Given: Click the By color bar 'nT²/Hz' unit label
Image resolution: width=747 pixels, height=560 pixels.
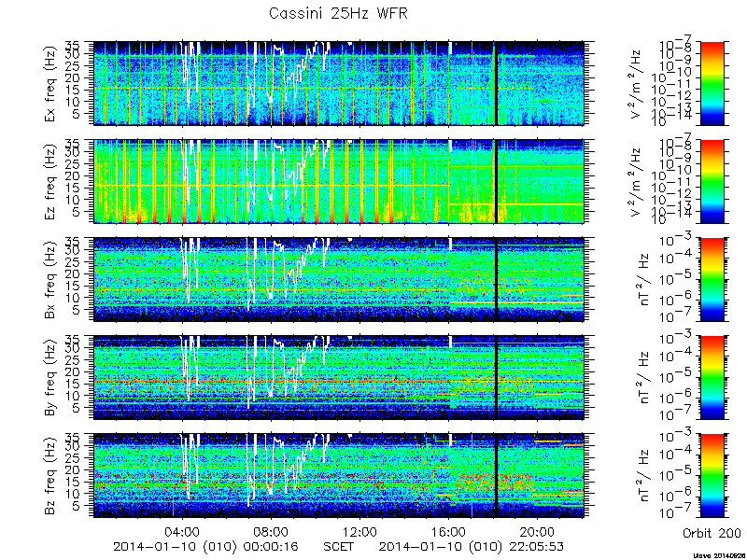Looking at the screenshot, I should tap(643, 378).
